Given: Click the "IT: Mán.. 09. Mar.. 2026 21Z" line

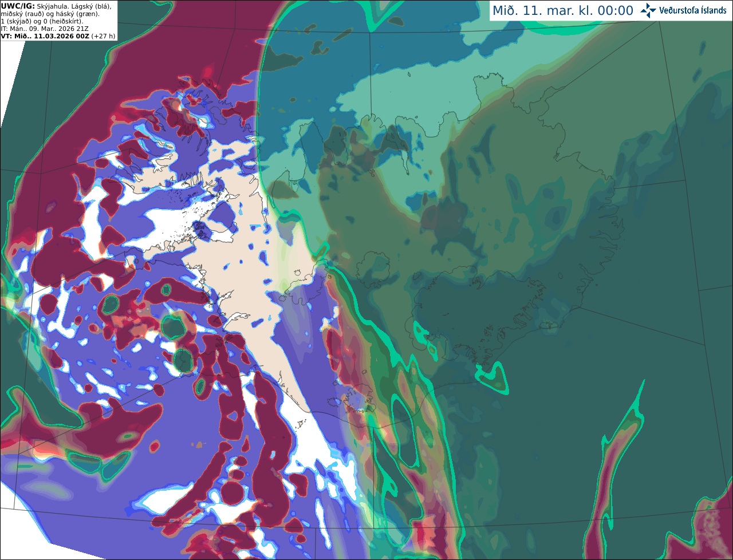Looking at the screenshot, I should point(45,29).
